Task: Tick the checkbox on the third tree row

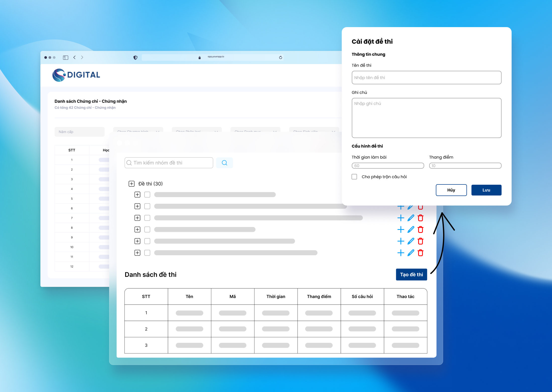Action: pos(147,218)
